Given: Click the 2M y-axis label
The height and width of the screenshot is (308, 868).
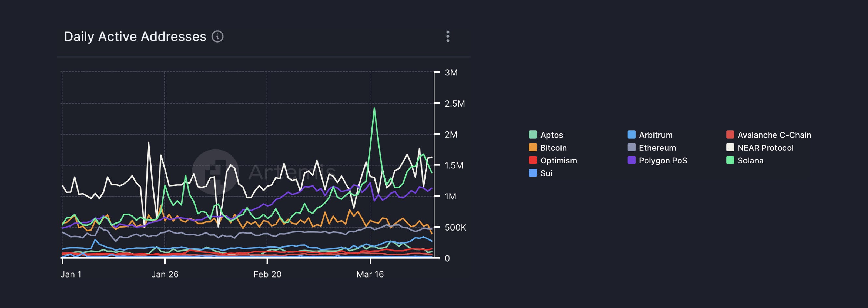Looking at the screenshot, I should [x=451, y=134].
